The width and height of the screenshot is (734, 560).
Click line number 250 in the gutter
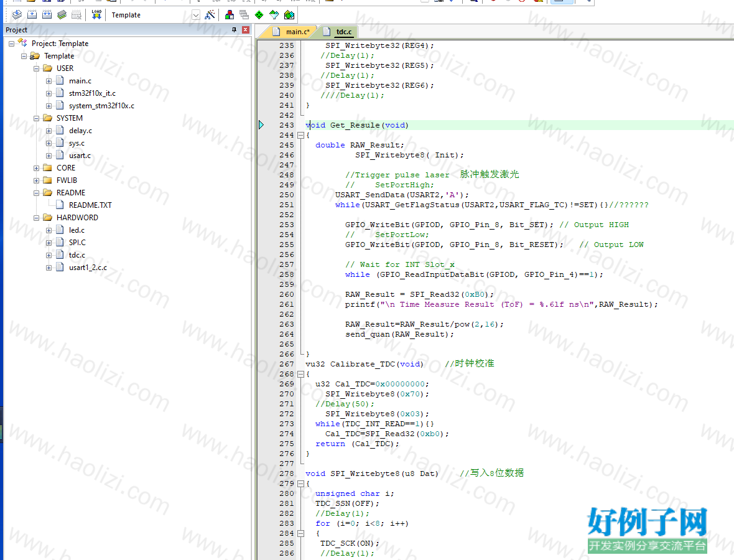(287, 195)
